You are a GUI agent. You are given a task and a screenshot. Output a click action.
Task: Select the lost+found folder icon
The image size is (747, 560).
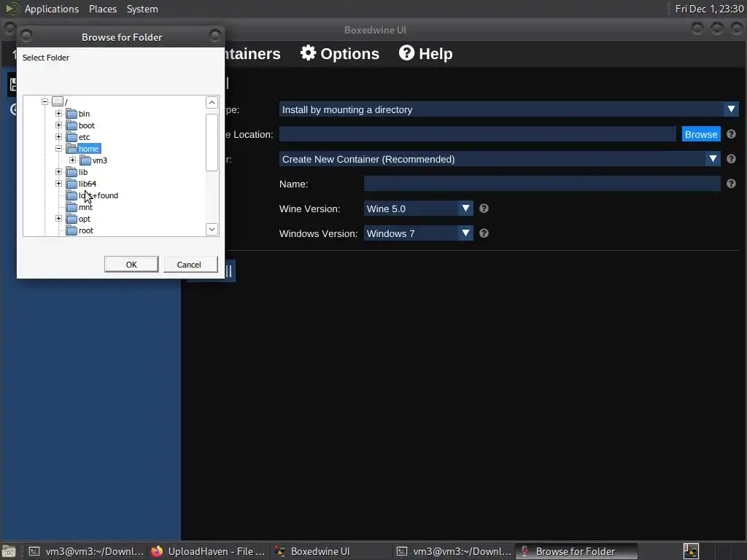71,195
